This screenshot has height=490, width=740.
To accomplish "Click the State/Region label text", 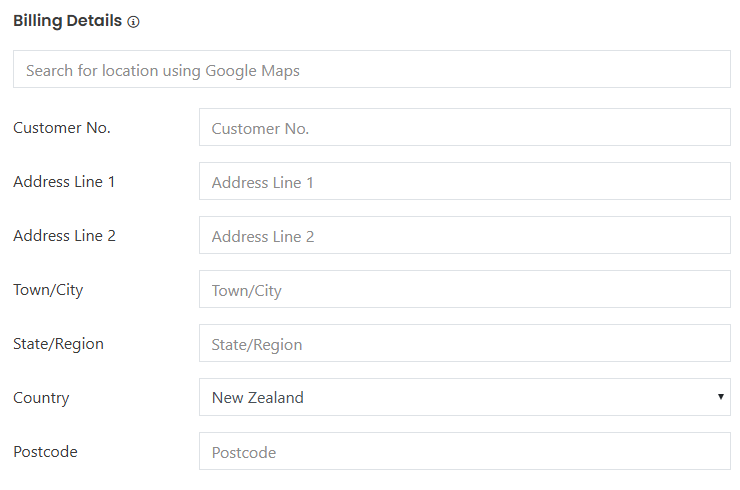I will click(x=58, y=343).
